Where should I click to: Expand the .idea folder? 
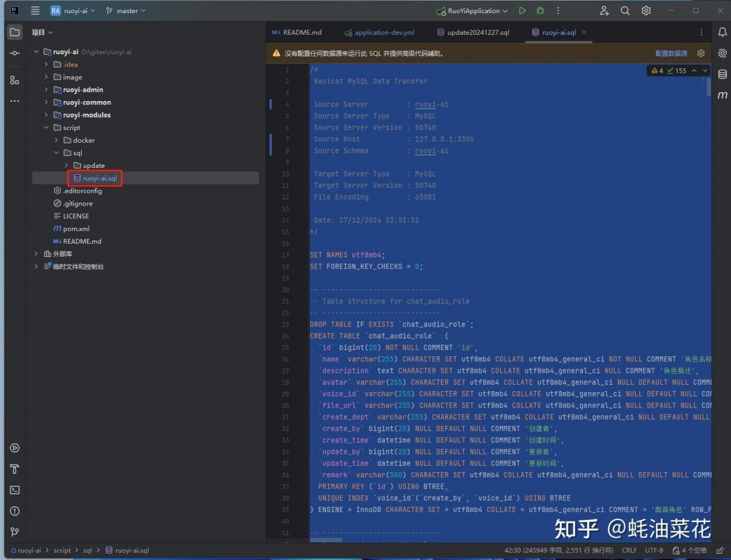(46, 65)
